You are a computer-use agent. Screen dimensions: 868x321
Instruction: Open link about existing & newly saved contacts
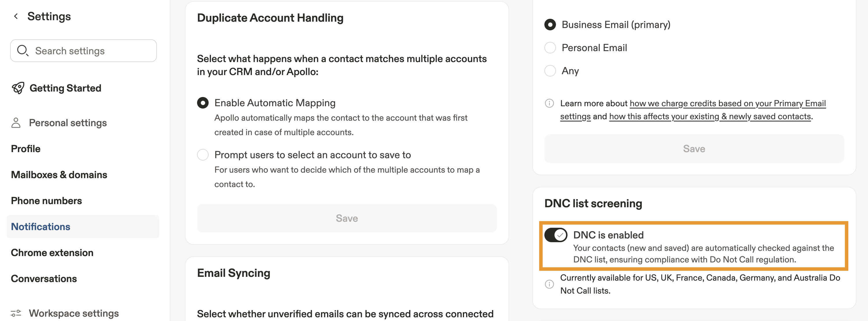point(710,116)
